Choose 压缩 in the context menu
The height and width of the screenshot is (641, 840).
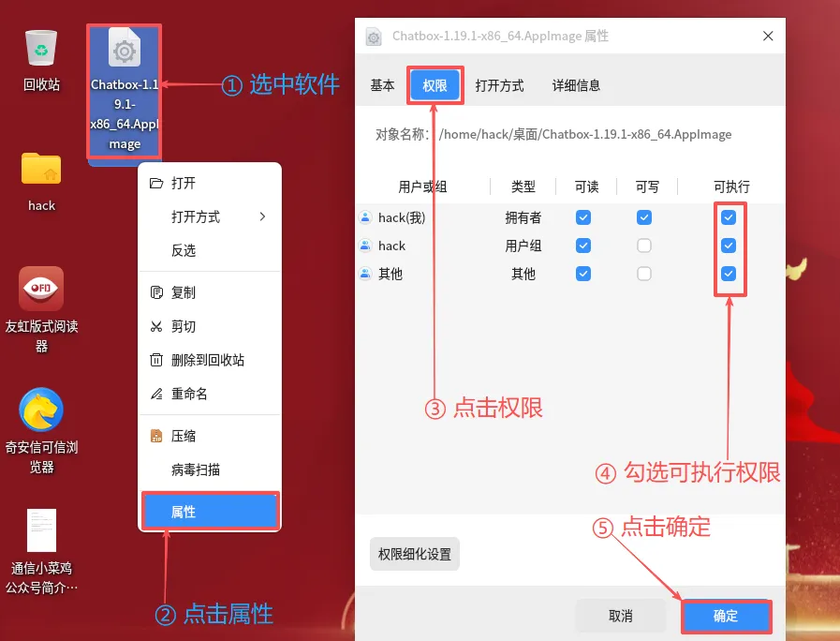click(x=210, y=436)
